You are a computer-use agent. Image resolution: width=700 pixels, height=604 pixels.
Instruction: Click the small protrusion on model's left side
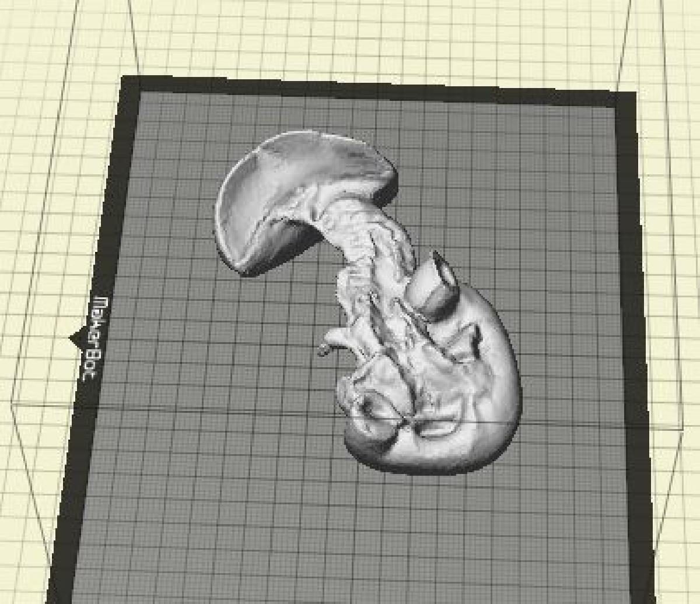(327, 348)
